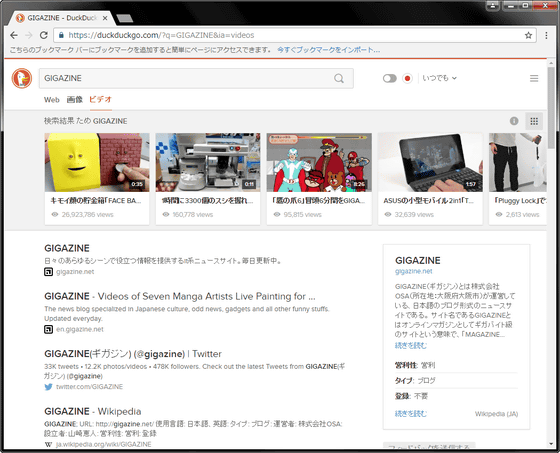Click the en.gigazine.net URL text
The width and height of the screenshot is (560, 453).
80,329
